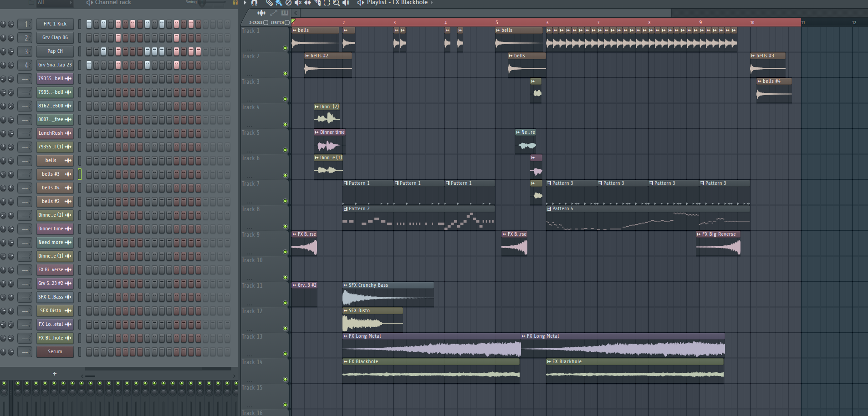
Task: Click the Playlist title speaker icon
Action: tap(361, 3)
